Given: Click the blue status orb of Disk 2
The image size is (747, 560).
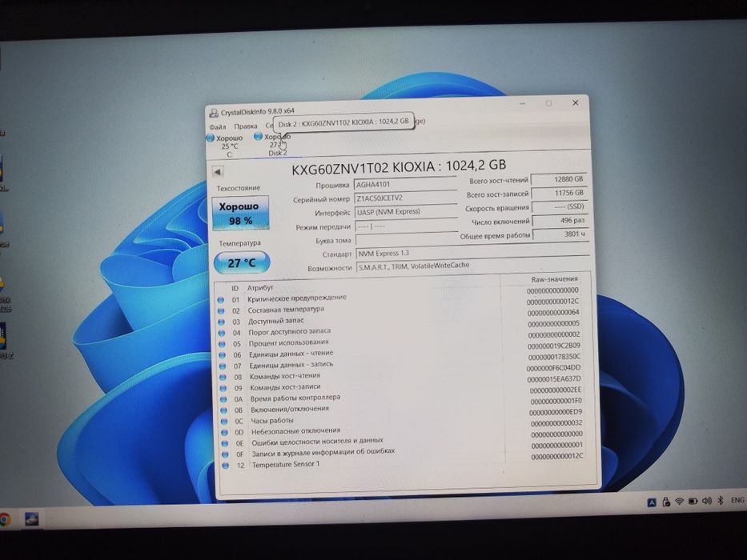Looking at the screenshot, I should pyautogui.click(x=259, y=137).
